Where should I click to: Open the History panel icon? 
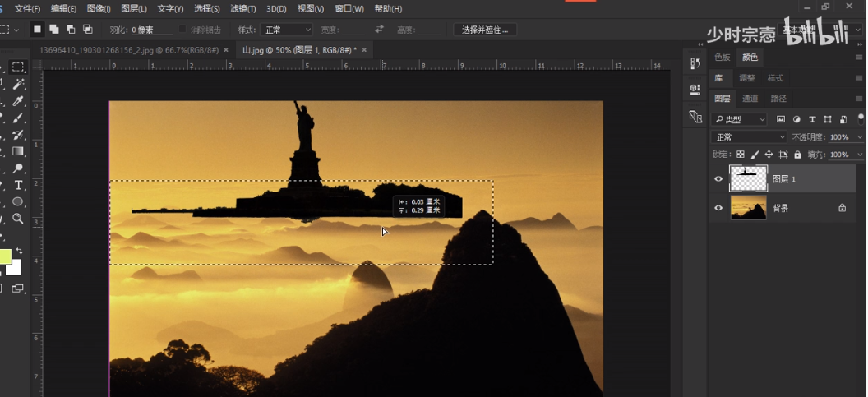(695, 63)
